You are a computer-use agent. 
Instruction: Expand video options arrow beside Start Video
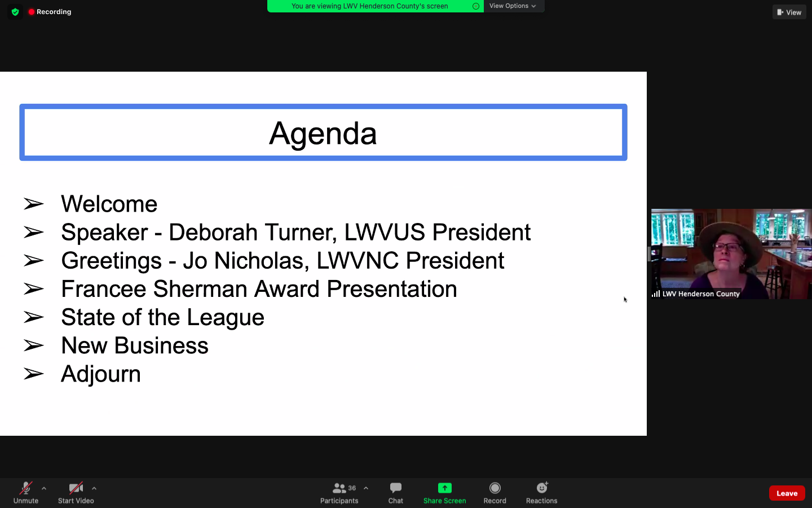(94, 488)
